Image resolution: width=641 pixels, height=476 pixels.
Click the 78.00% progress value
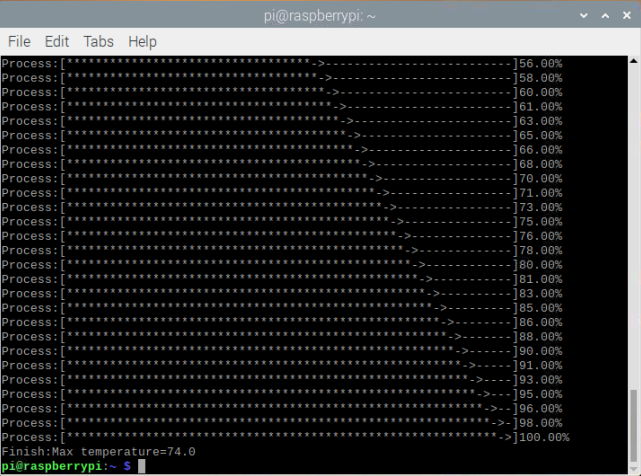point(540,251)
